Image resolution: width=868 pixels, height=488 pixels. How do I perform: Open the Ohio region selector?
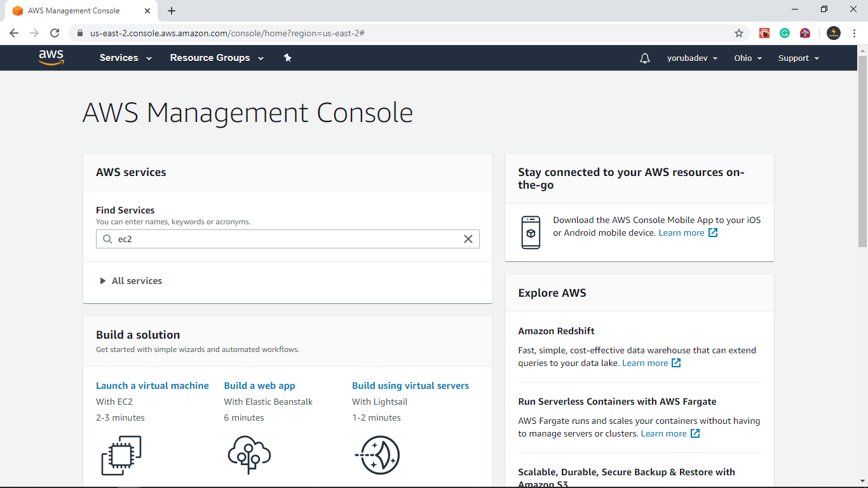748,58
